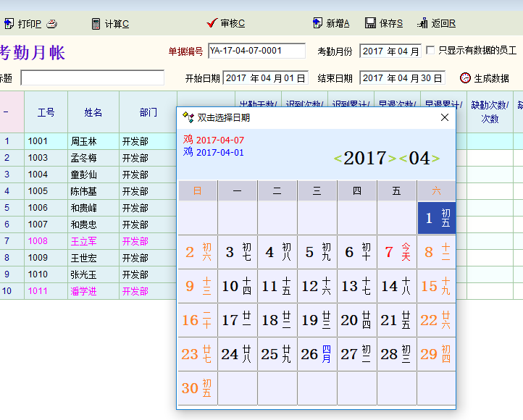
Task: Click the 新增 add record icon
Action: click(317, 23)
